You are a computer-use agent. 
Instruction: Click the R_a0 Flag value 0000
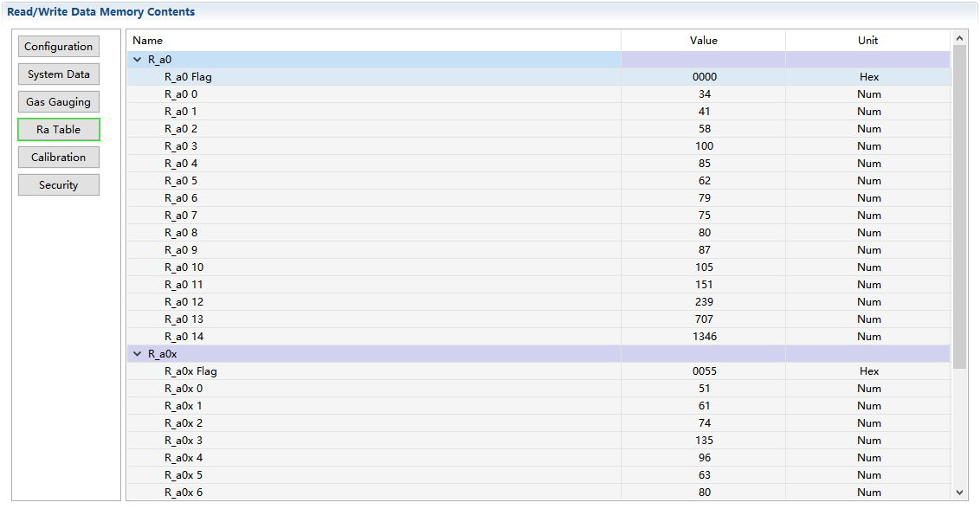click(x=705, y=77)
